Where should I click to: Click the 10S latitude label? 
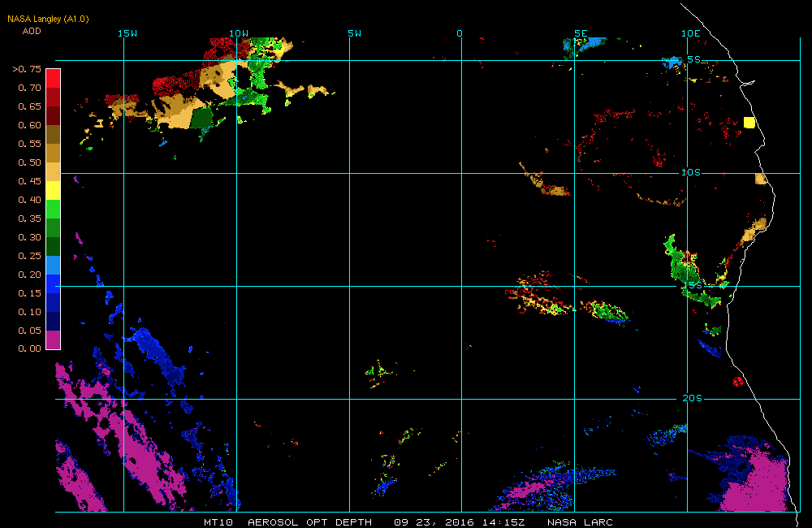click(x=691, y=172)
